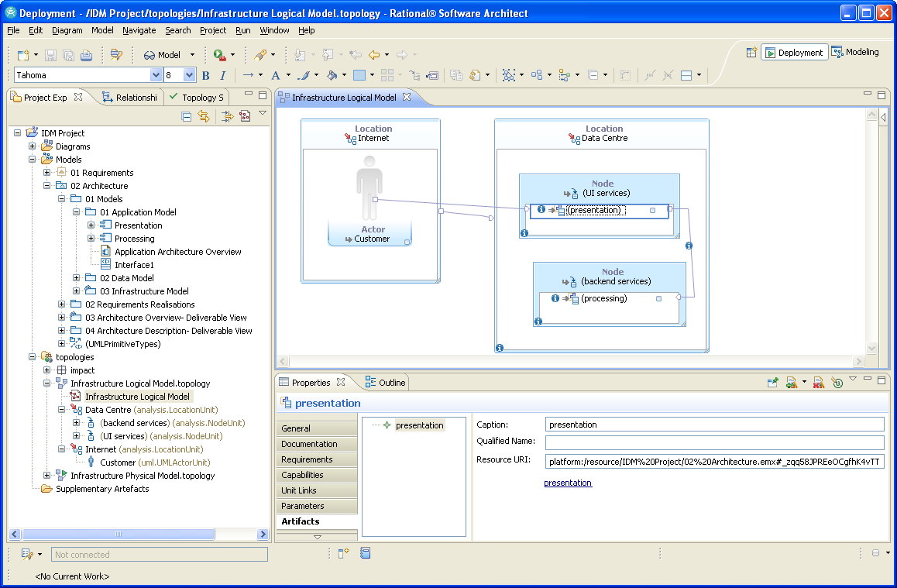Click the Project Explorer horizontal scrollbar
The image size is (897, 588).
click(119, 535)
